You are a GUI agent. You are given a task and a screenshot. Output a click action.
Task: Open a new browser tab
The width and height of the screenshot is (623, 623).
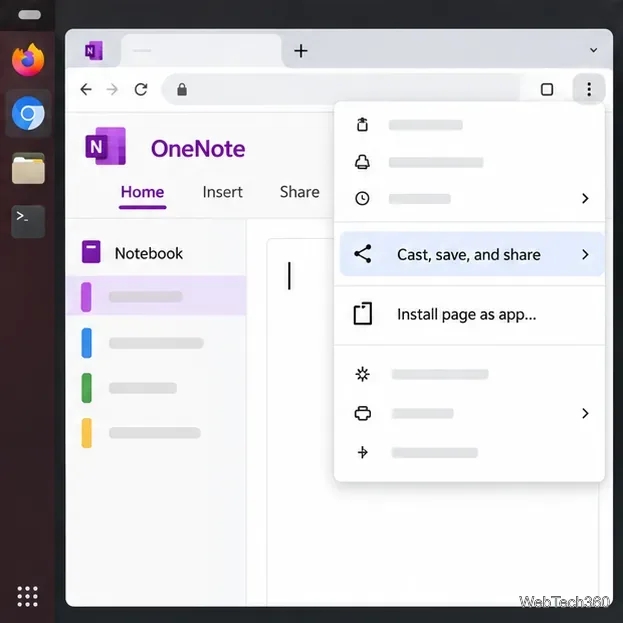(301, 51)
